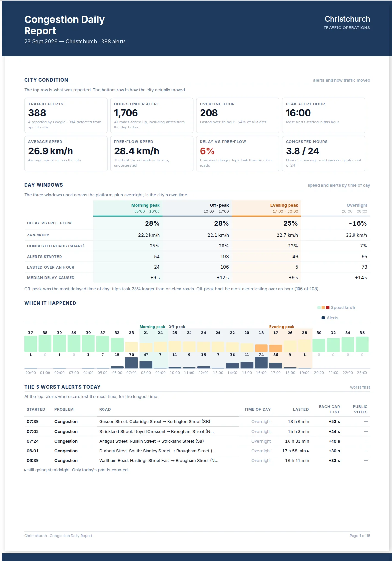Image resolution: width=392 pixels, height=561 pixels.
Task: Click the 'Page 1 of 15' footer text
Action: pyautogui.click(x=360, y=536)
